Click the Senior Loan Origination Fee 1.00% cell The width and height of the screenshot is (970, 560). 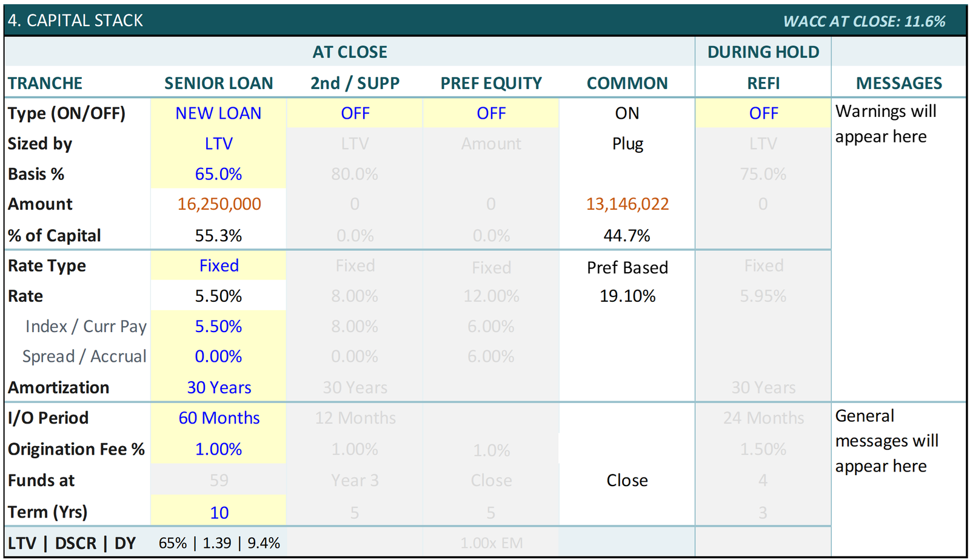[x=218, y=449]
